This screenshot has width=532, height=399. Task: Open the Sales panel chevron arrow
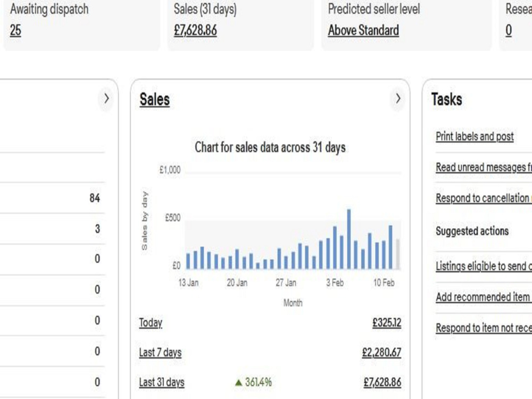coord(398,99)
